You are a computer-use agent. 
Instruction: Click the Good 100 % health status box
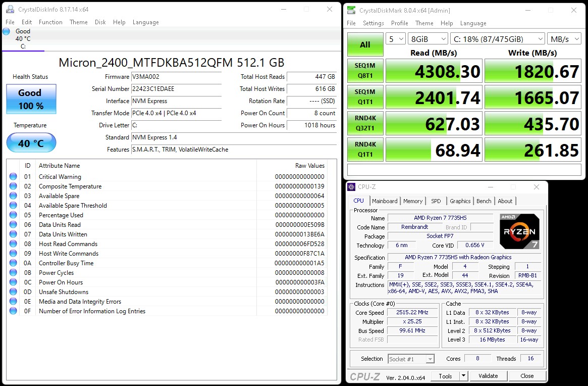pos(31,99)
